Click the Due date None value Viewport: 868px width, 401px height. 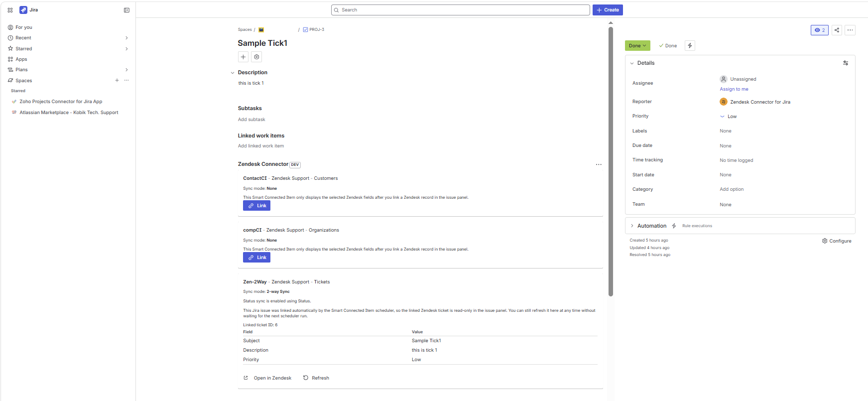[x=726, y=146]
